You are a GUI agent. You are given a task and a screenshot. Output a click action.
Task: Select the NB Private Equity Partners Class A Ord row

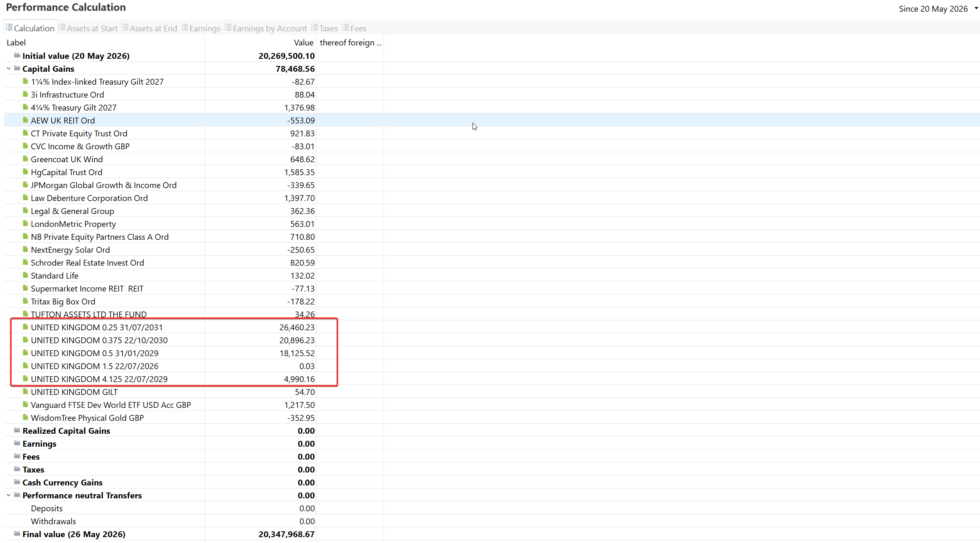coord(492,236)
